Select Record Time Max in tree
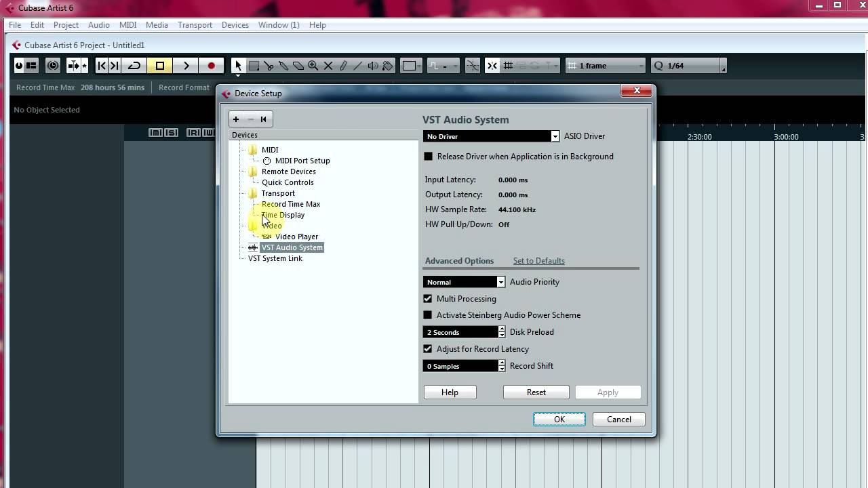 291,204
